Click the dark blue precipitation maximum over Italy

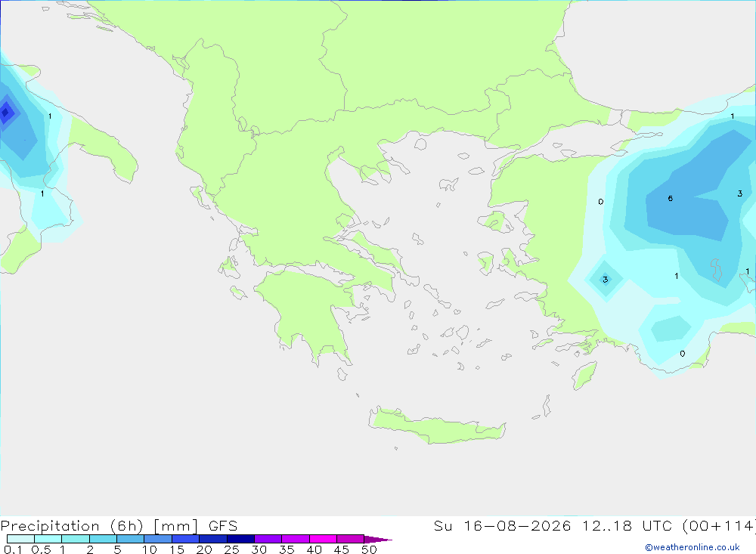coord(6,113)
